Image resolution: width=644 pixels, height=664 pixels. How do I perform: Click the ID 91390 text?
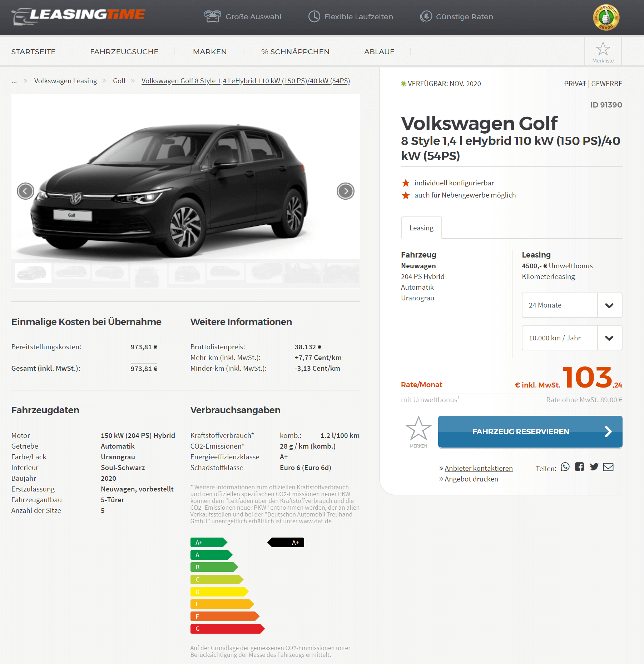click(x=606, y=105)
